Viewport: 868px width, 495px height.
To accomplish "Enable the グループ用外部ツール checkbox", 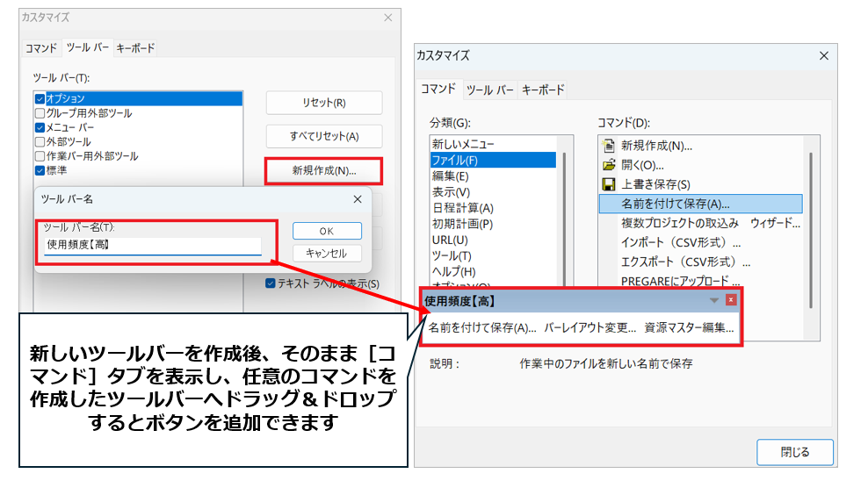I will pos(40,113).
